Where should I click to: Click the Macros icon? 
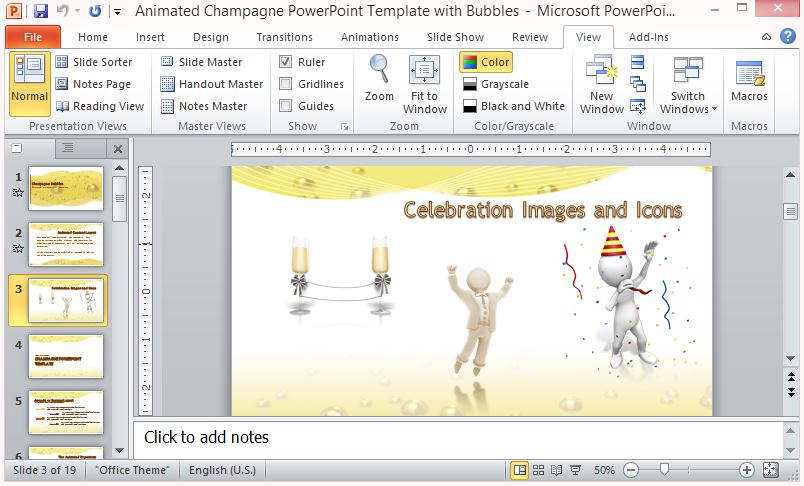[x=749, y=74]
